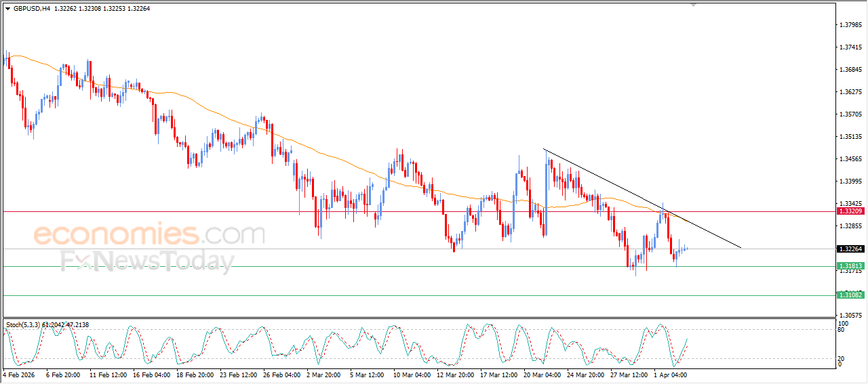This screenshot has width=868, height=384.
Task: Select the green horizontal line at 1.31082
Action: pyautogui.click(x=418, y=295)
